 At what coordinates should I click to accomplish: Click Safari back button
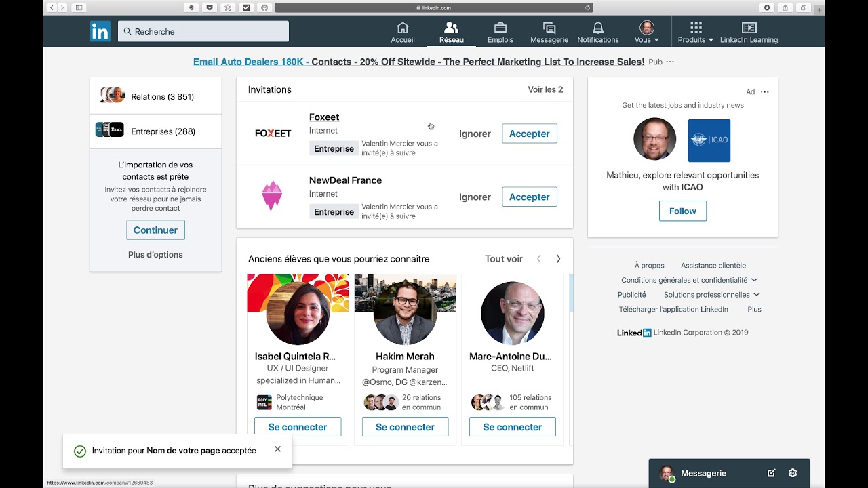tap(52, 7)
